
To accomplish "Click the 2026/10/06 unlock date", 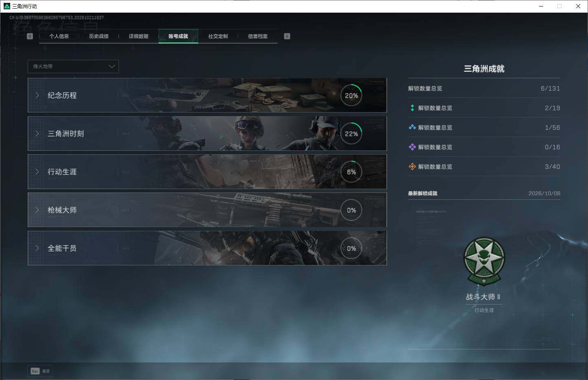I will (544, 193).
